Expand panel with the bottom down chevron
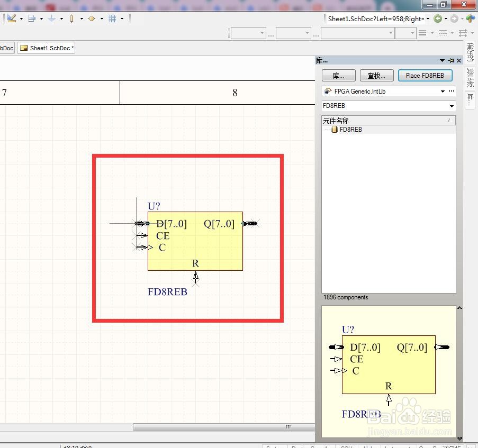 coord(459,438)
